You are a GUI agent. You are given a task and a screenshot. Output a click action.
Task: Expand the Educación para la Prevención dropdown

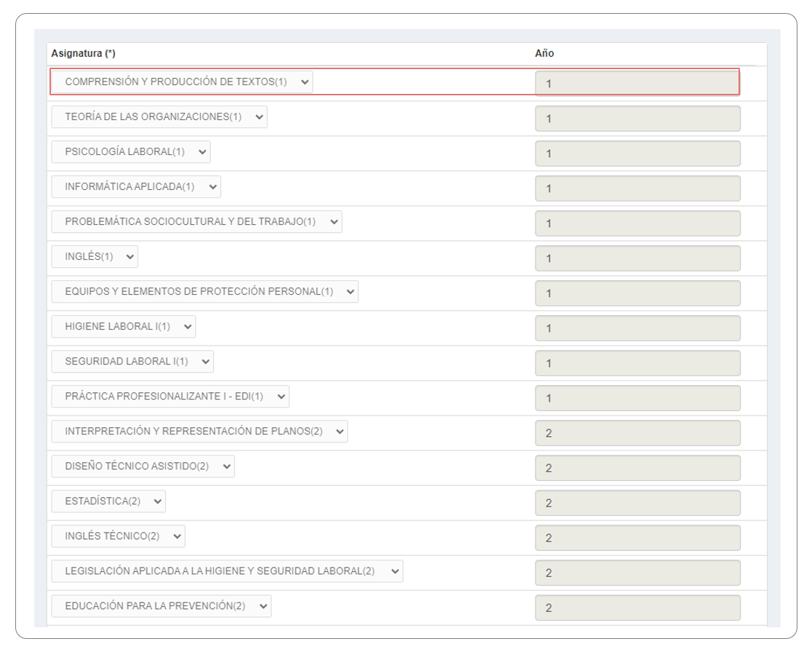pyautogui.click(x=162, y=606)
